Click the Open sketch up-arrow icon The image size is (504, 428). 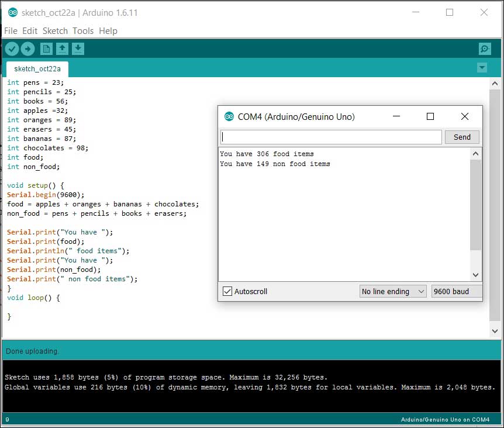pyautogui.click(x=62, y=49)
